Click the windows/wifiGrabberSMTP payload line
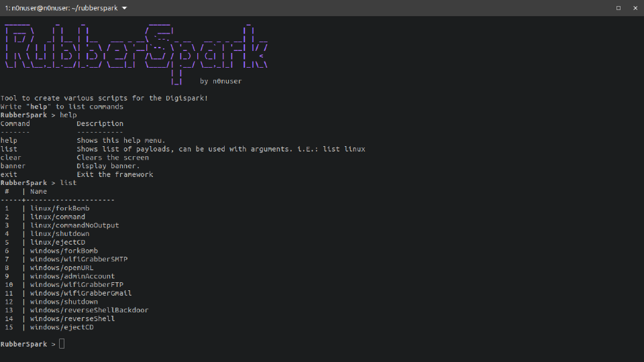This screenshot has height=362, width=644. [78, 259]
